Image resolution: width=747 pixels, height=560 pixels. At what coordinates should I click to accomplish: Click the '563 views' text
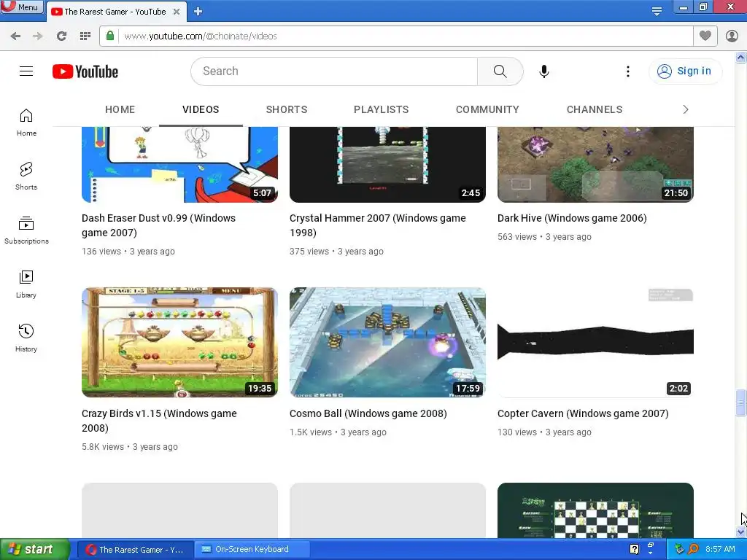tap(517, 237)
